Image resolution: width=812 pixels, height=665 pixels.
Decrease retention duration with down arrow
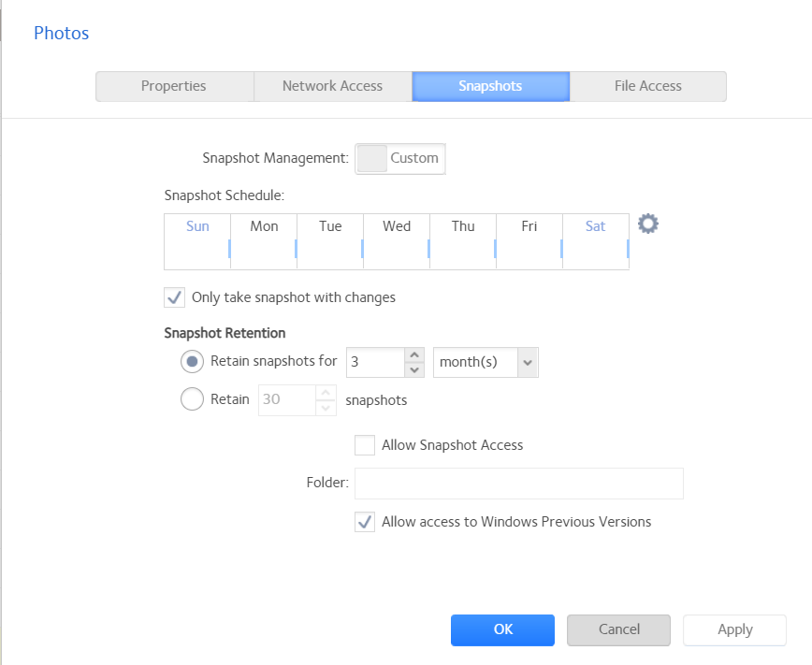[415, 369]
